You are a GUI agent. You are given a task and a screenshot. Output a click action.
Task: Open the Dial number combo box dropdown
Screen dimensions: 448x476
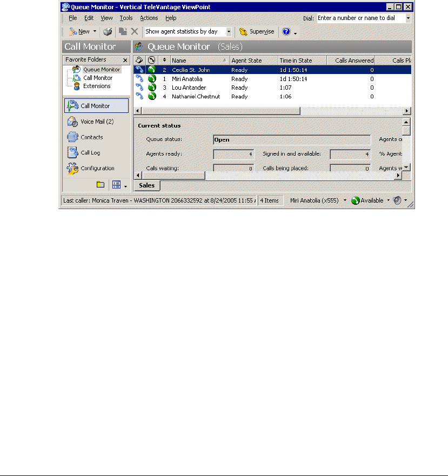(x=407, y=18)
